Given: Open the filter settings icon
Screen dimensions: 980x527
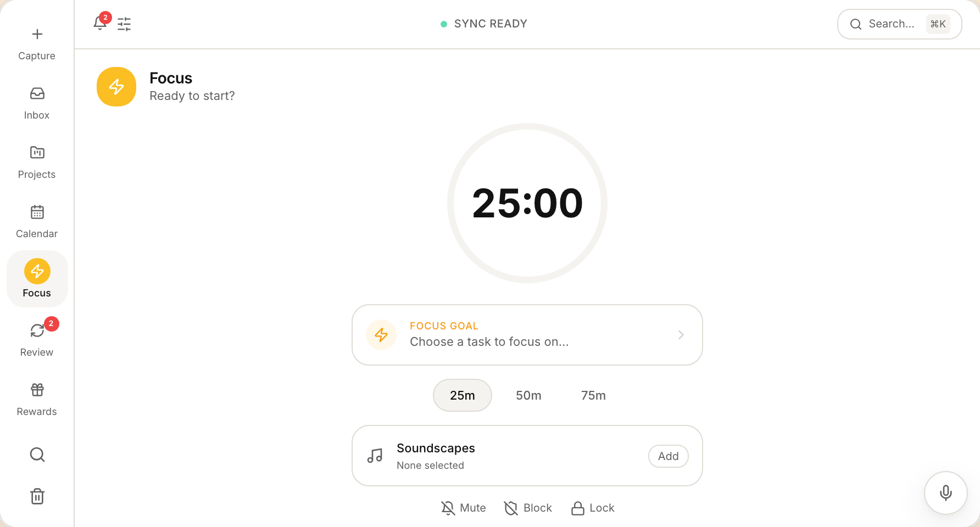Looking at the screenshot, I should 124,24.
